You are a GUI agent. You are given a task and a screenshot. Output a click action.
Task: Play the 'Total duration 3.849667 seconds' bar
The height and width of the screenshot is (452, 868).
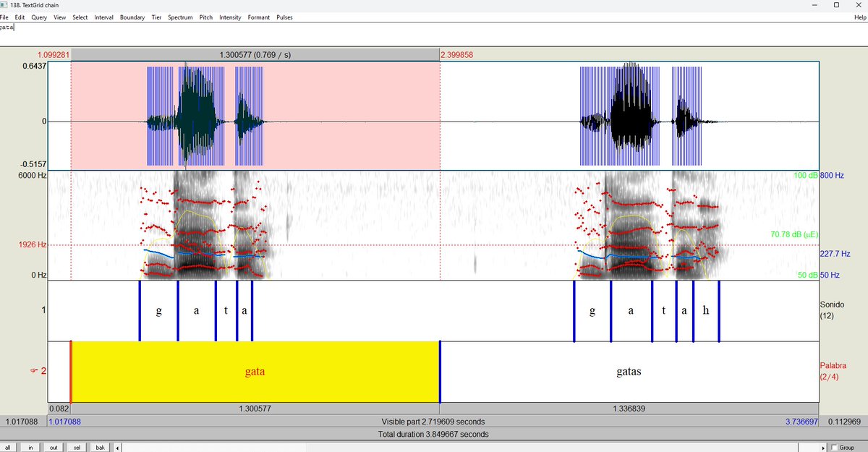tap(433, 434)
